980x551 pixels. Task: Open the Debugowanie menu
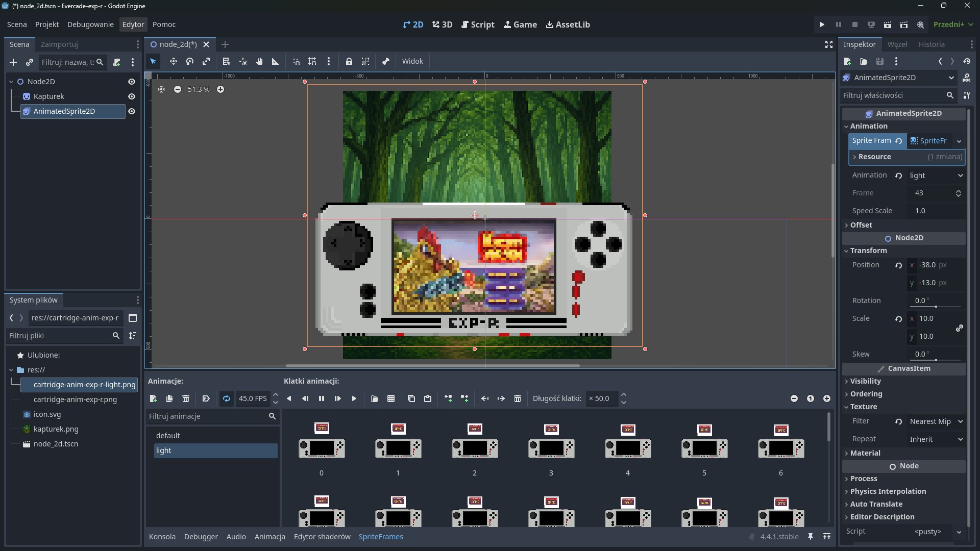point(90,24)
